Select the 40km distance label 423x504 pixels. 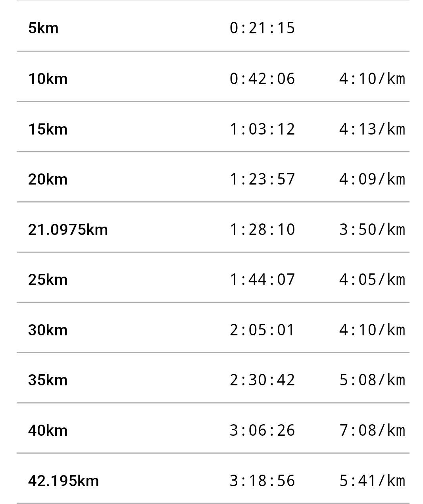coord(48,431)
